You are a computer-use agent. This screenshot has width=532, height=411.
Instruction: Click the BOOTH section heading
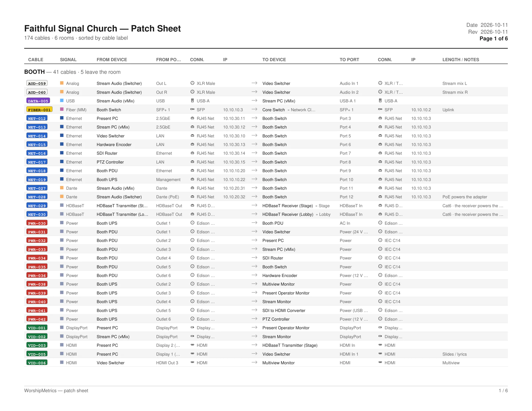click(x=34, y=72)
